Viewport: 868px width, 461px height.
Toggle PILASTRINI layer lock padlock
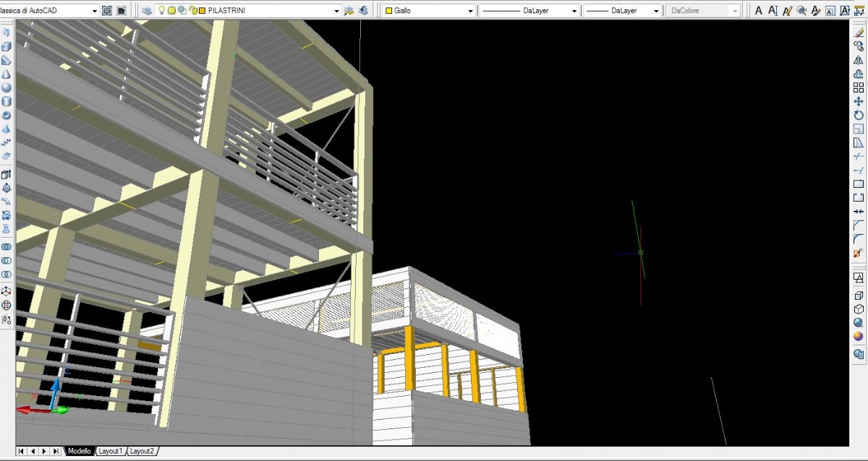tap(193, 11)
